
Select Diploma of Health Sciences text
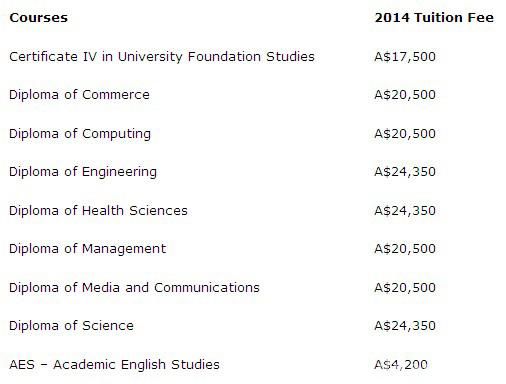point(98,211)
